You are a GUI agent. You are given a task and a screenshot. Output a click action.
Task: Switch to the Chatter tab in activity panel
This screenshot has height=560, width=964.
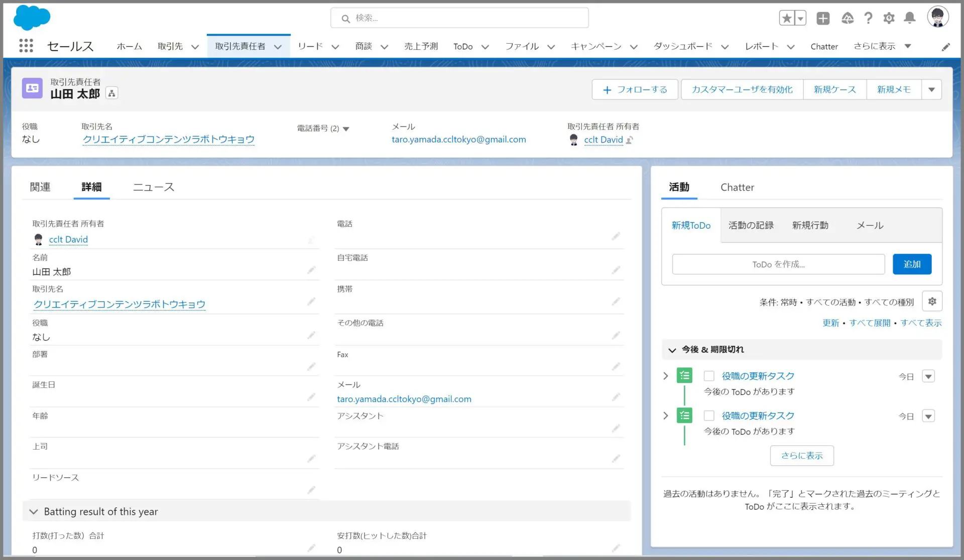[x=737, y=187]
